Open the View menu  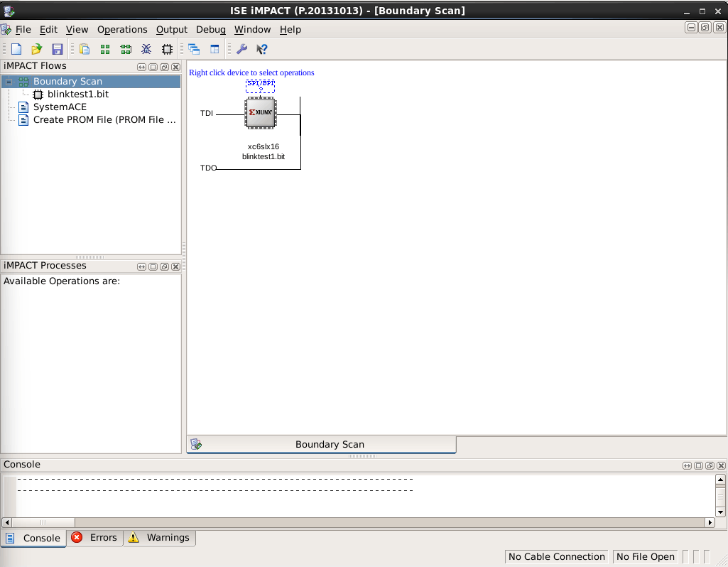click(x=77, y=29)
